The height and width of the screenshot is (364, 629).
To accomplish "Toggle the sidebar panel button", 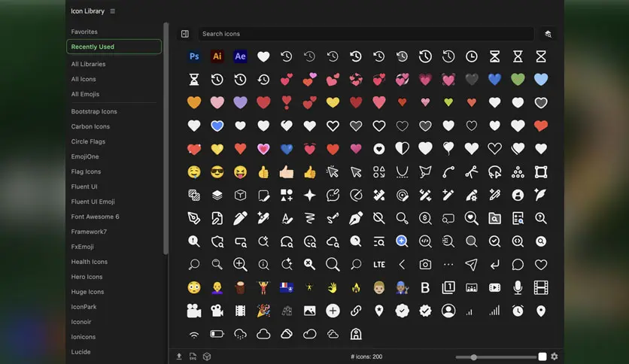I will pyautogui.click(x=185, y=34).
